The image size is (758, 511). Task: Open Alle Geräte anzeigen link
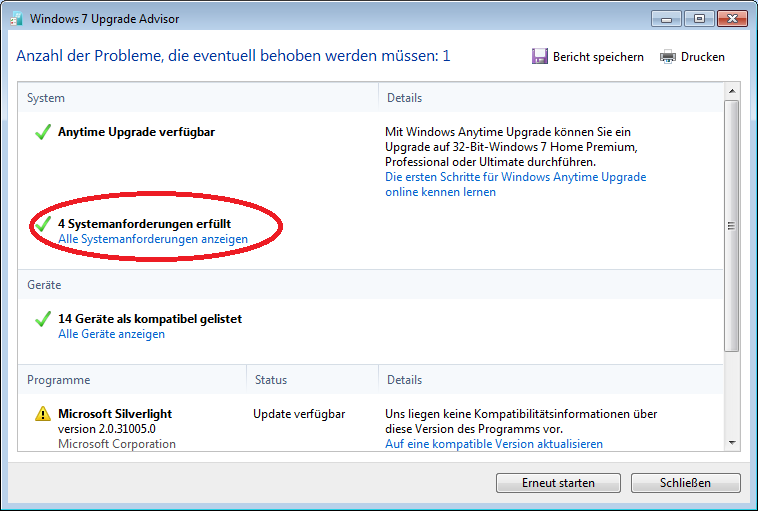(111, 334)
